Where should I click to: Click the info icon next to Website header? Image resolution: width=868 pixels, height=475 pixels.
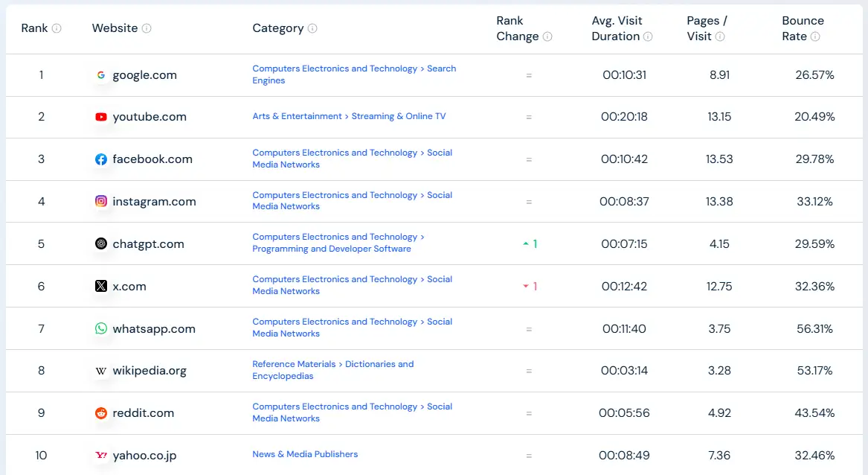[147, 28]
